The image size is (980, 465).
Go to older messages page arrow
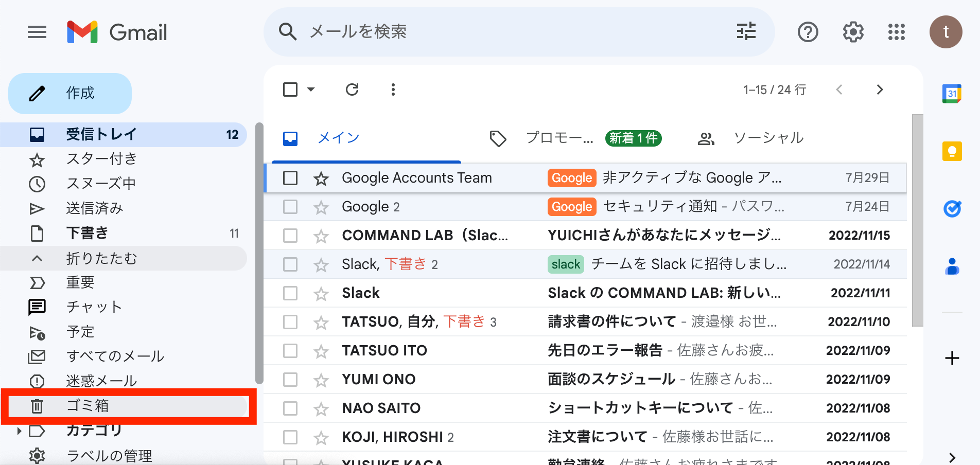(x=880, y=90)
